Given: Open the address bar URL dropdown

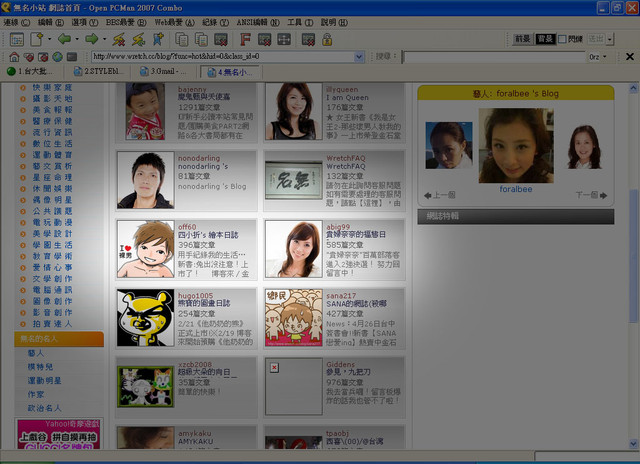Looking at the screenshot, I should (359, 57).
